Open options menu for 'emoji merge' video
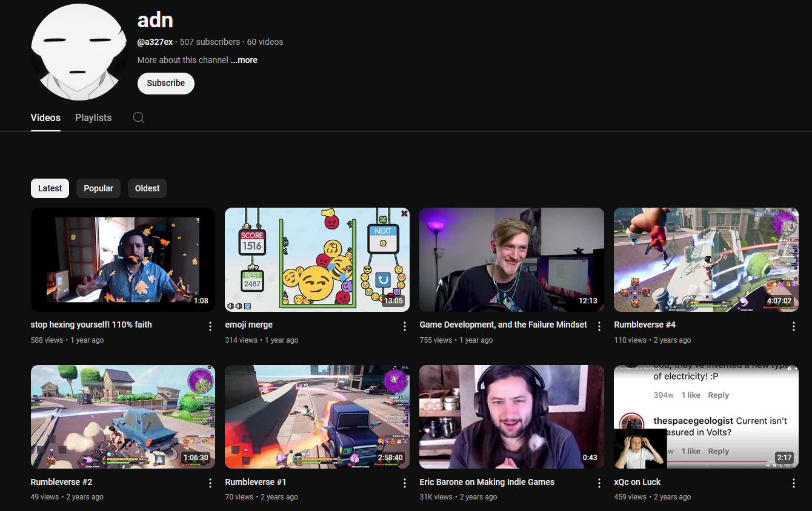 [x=405, y=326]
